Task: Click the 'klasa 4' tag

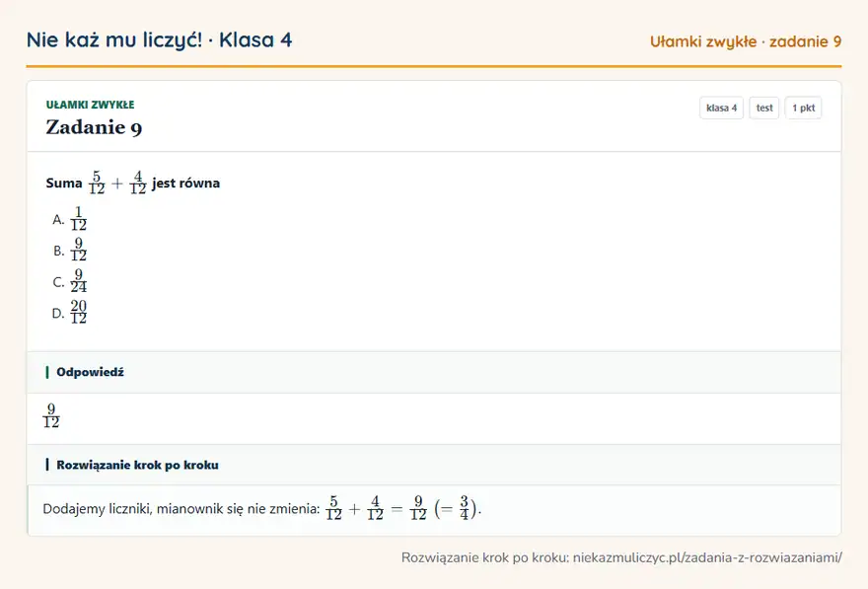Action: point(721,108)
